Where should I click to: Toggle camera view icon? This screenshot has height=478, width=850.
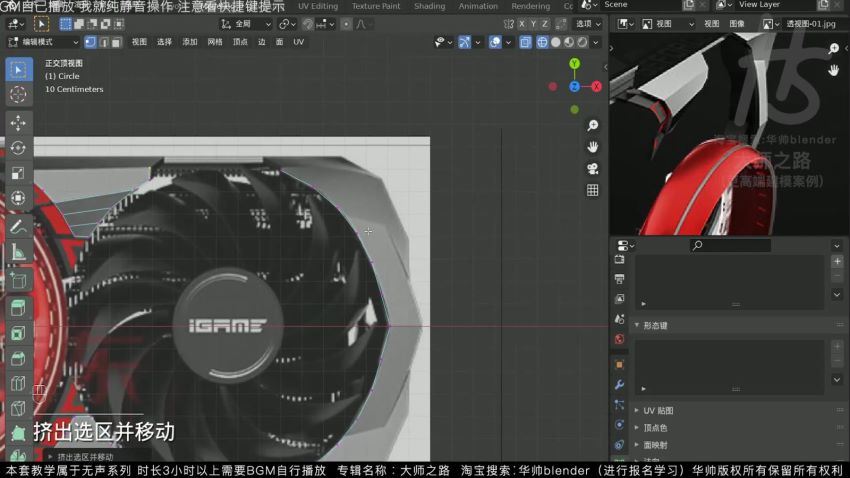pyautogui.click(x=593, y=169)
